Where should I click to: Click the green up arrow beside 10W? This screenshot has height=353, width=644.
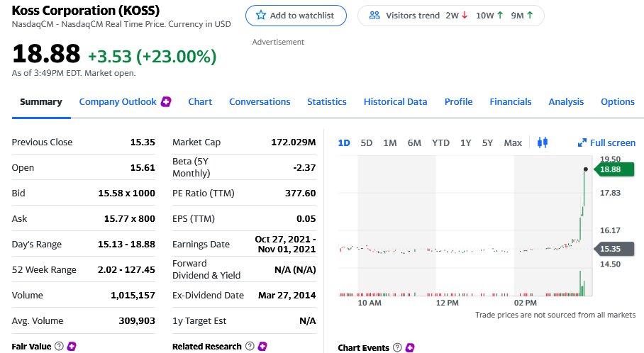(x=500, y=15)
